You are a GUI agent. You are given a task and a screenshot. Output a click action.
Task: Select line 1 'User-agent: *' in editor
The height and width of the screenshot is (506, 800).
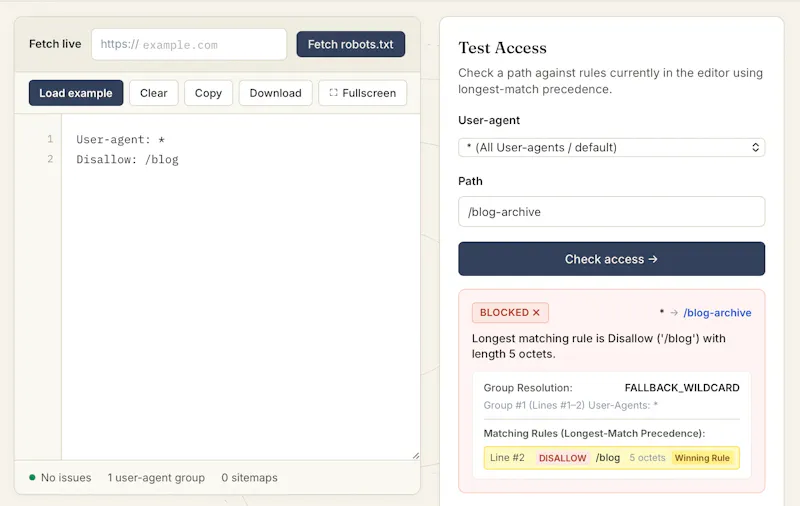(x=120, y=139)
